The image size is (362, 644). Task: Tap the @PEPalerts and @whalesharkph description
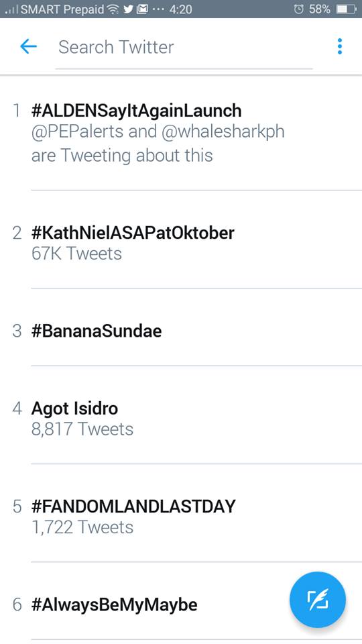(x=158, y=144)
